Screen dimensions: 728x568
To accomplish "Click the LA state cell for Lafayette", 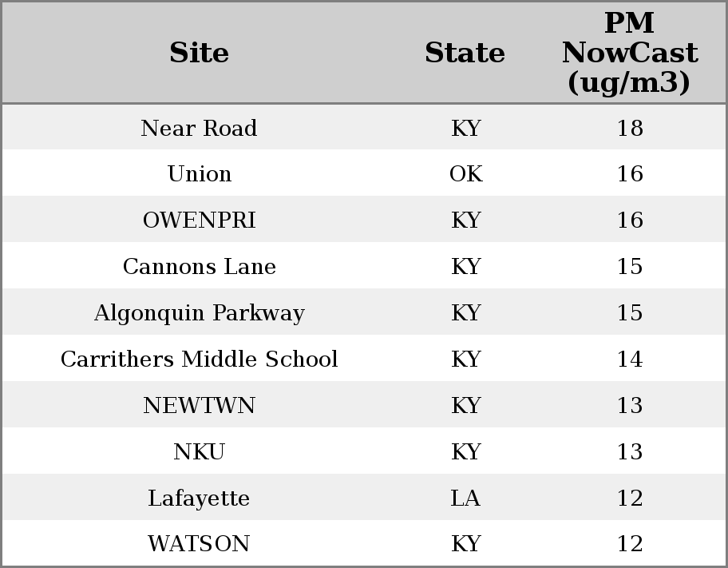I will pos(465,498).
